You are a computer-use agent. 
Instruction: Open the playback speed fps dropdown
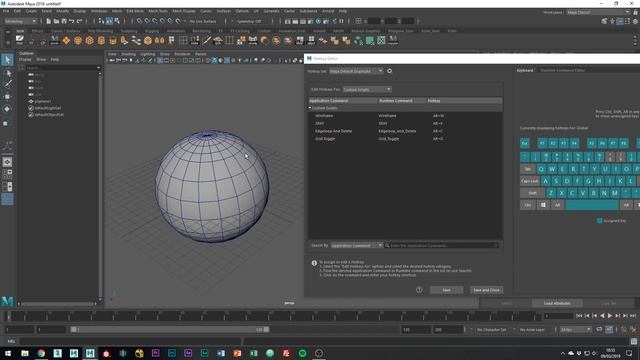pos(576,329)
